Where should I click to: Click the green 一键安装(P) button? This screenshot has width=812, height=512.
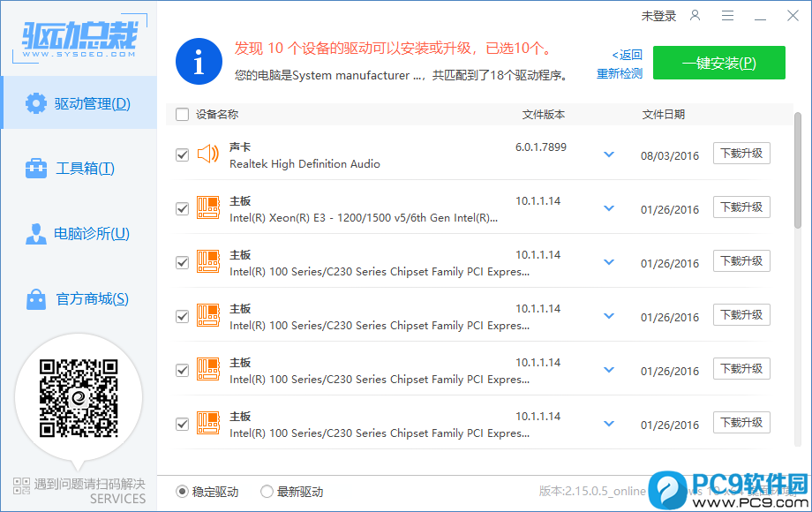click(718, 63)
